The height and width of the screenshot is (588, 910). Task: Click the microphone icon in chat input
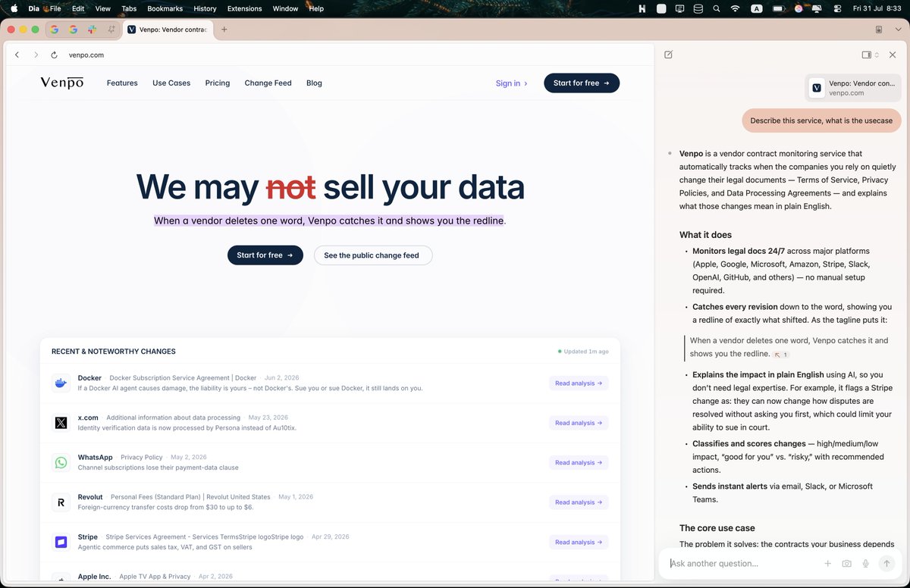(865, 564)
